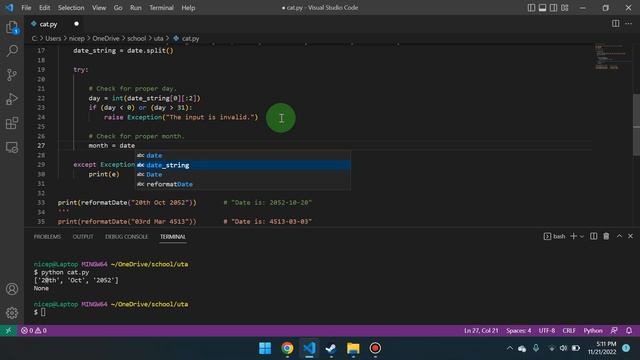This screenshot has height=360, width=640.
Task: Select the TERMINAL tab
Action: (173, 237)
